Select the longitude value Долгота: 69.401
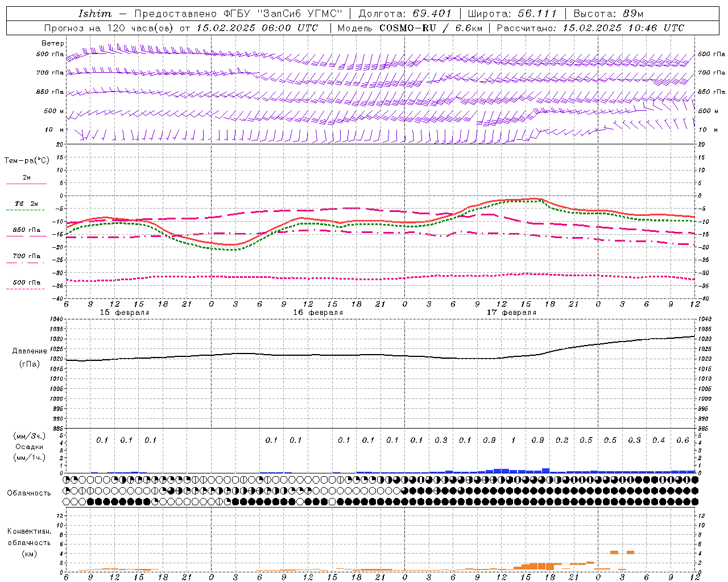 [x=405, y=14]
